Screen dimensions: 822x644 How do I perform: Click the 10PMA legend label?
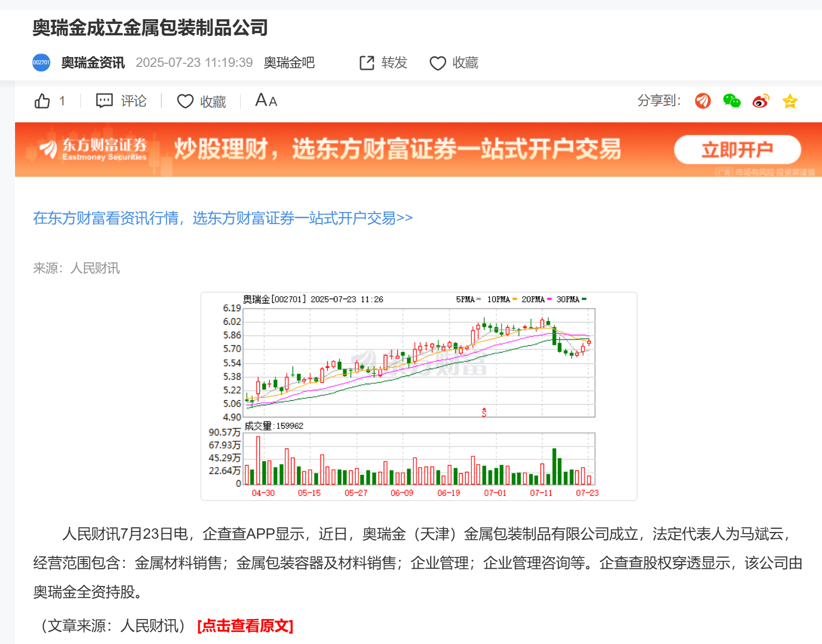(x=498, y=299)
